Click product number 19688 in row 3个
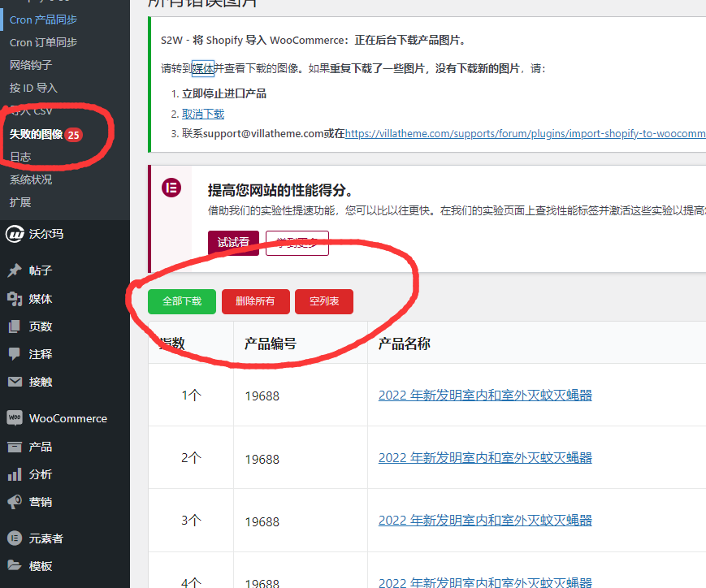The width and height of the screenshot is (706, 588). (262, 522)
